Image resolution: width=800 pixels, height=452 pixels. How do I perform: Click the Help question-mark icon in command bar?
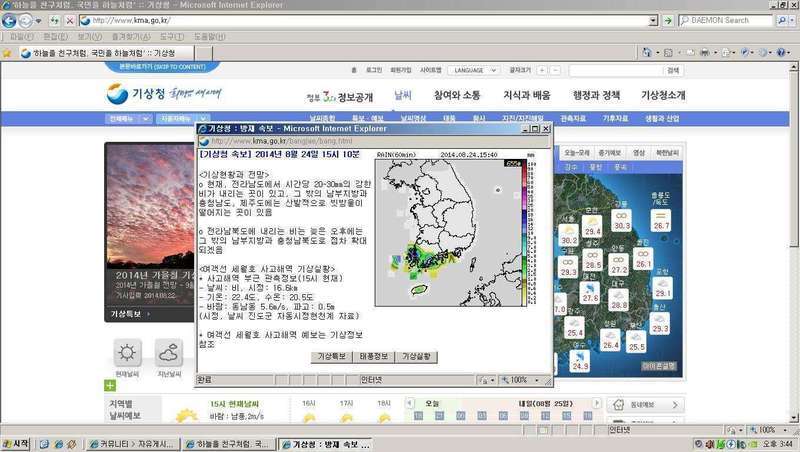coord(781,53)
